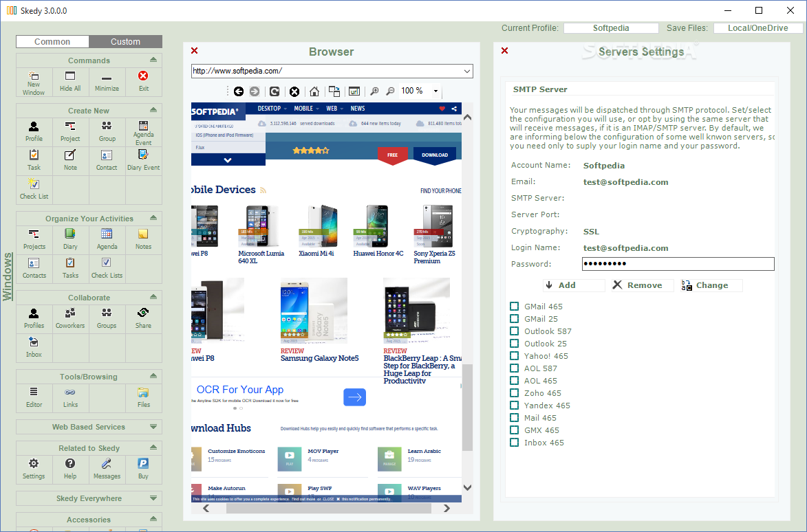Check the Yandex 465 server box
807x532 pixels.
514,405
